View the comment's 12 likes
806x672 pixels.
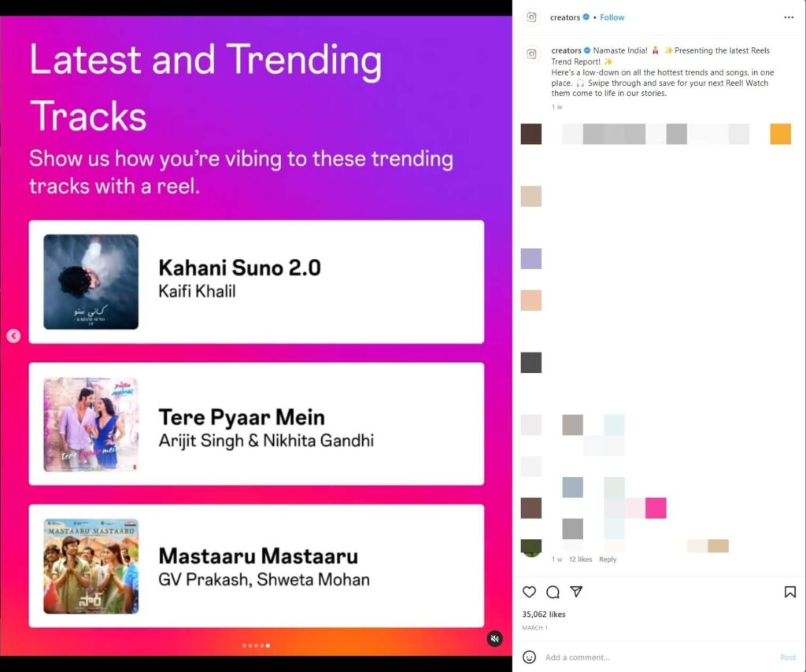click(580, 559)
